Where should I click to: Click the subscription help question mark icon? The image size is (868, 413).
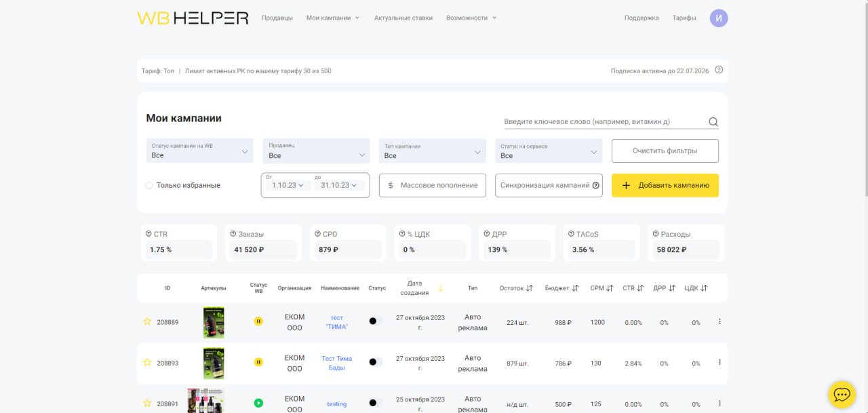pos(719,70)
